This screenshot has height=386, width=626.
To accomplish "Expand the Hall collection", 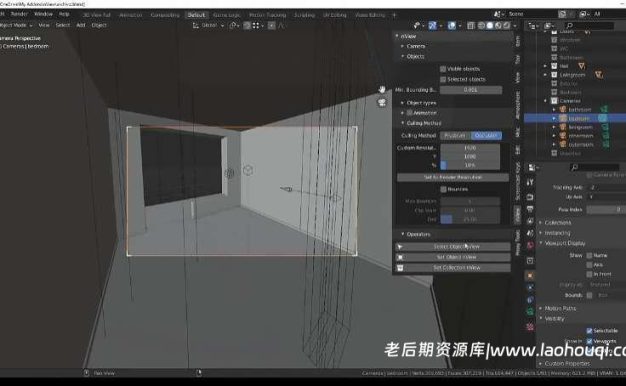I will 545,66.
